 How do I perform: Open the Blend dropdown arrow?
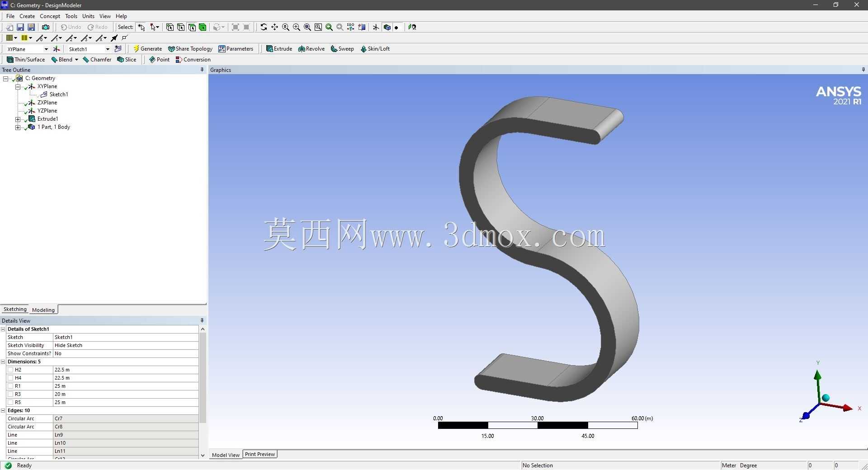[x=76, y=60]
